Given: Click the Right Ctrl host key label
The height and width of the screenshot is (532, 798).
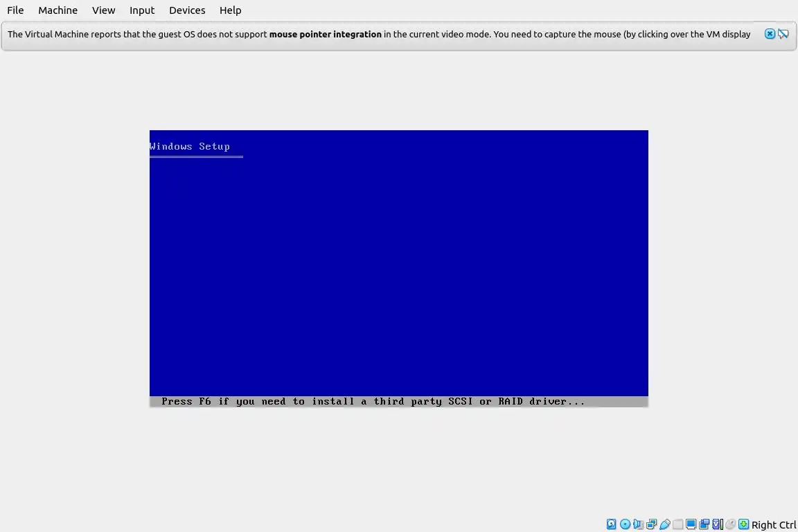Looking at the screenshot, I should (774, 525).
